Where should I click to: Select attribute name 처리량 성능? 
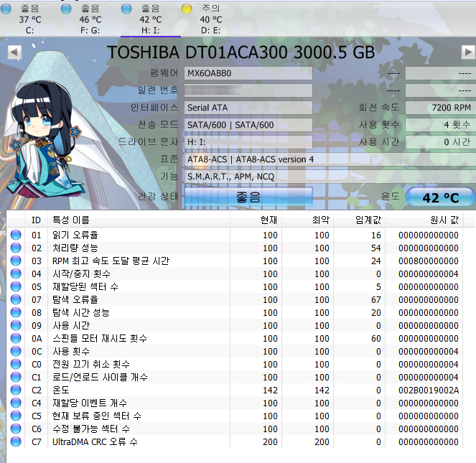tap(75, 248)
